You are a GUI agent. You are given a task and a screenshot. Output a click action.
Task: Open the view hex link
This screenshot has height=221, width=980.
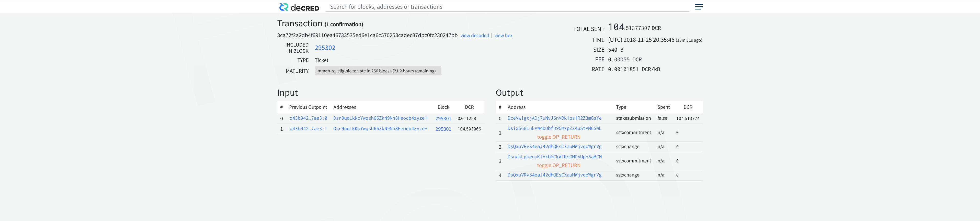(x=503, y=35)
